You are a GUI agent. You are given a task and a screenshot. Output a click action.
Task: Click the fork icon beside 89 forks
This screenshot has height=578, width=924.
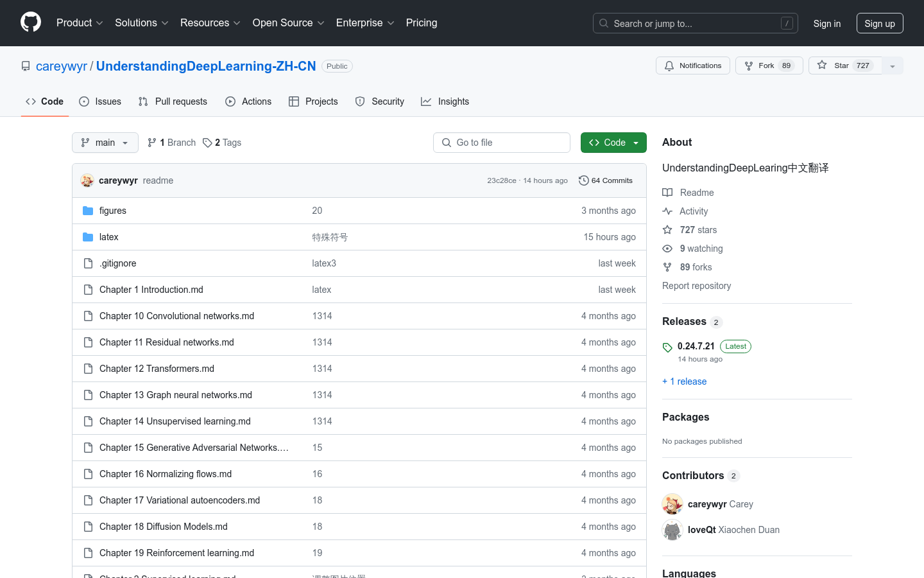[667, 267]
